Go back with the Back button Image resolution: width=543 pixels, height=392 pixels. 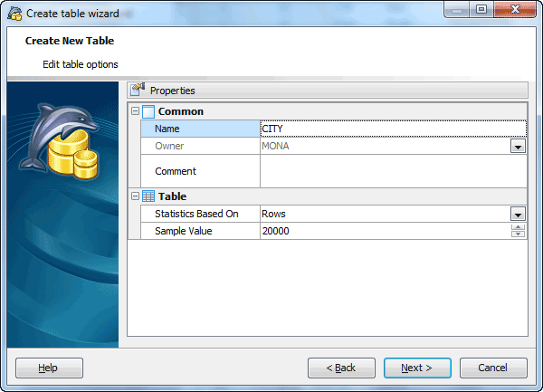tap(341, 368)
